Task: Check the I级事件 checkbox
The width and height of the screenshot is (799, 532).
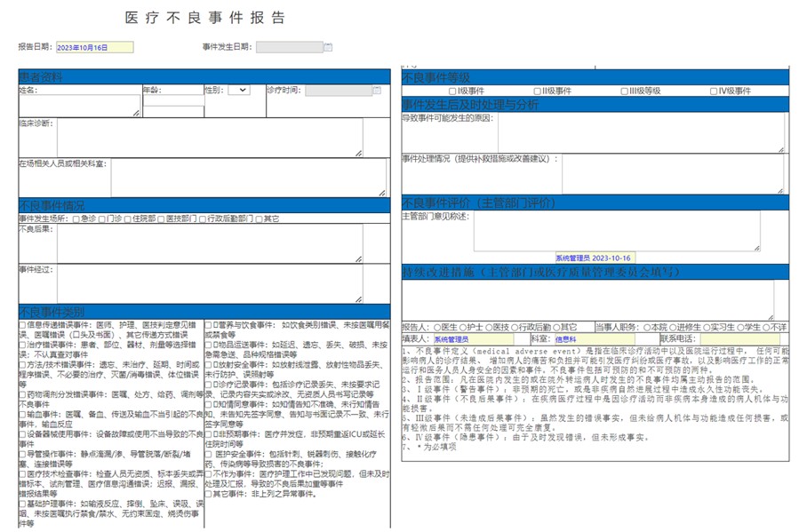Action: coord(452,91)
